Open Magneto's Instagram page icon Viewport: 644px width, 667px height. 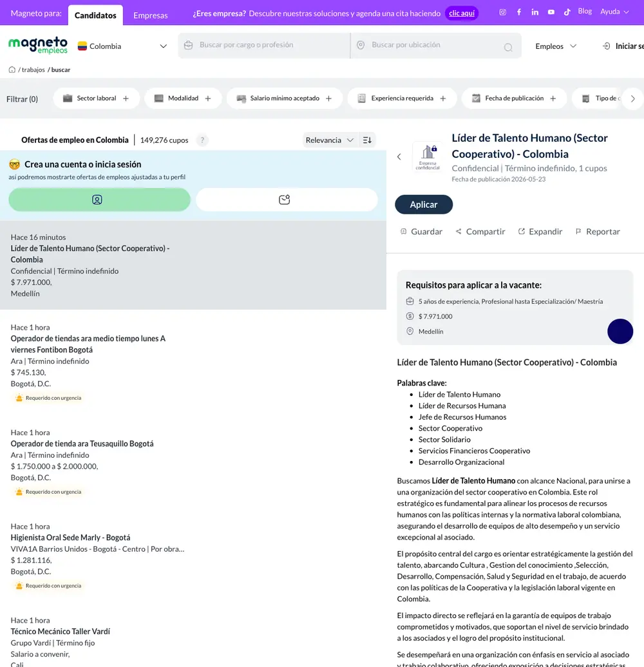[502, 12]
